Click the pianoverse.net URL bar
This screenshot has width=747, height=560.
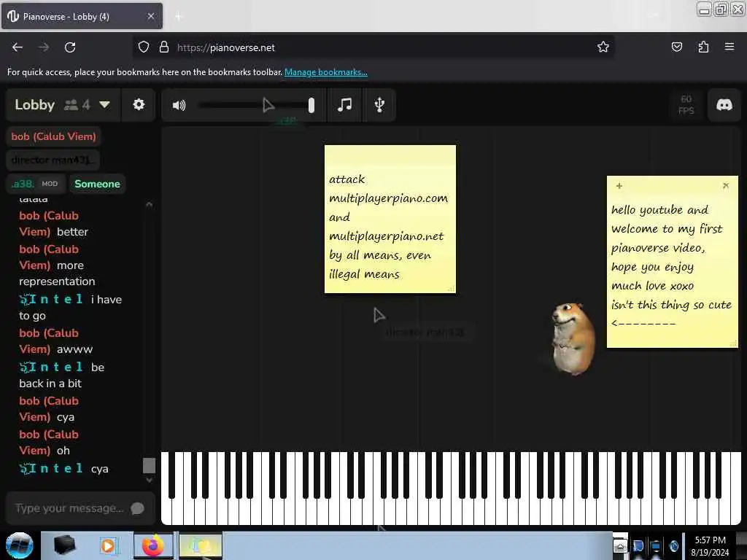click(373, 47)
